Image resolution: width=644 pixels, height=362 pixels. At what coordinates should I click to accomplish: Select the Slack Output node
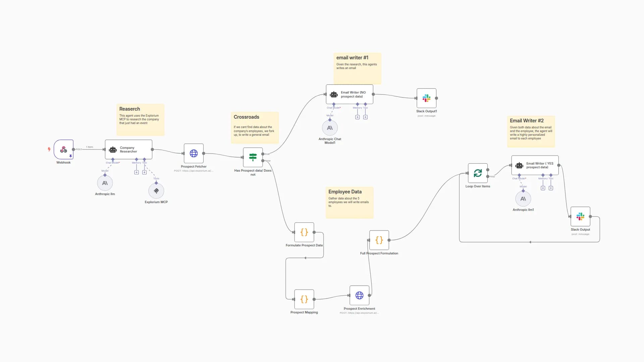point(581,217)
